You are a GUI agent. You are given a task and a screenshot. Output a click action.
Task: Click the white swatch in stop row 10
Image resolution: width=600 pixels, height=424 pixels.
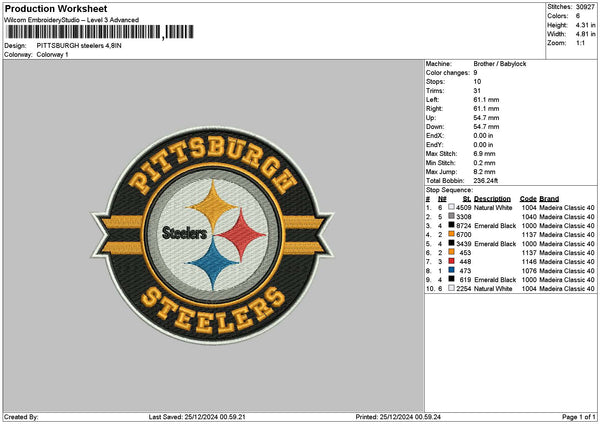[452, 288]
